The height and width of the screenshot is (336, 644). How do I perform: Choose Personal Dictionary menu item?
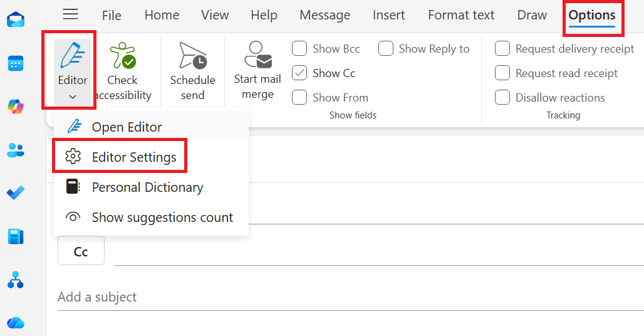(151, 187)
